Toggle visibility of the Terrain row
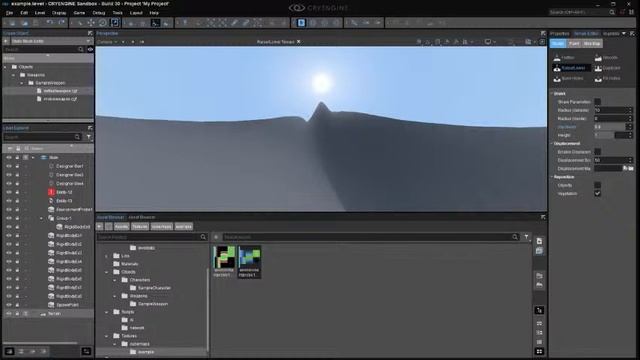This screenshot has width=640, height=360. (9, 314)
